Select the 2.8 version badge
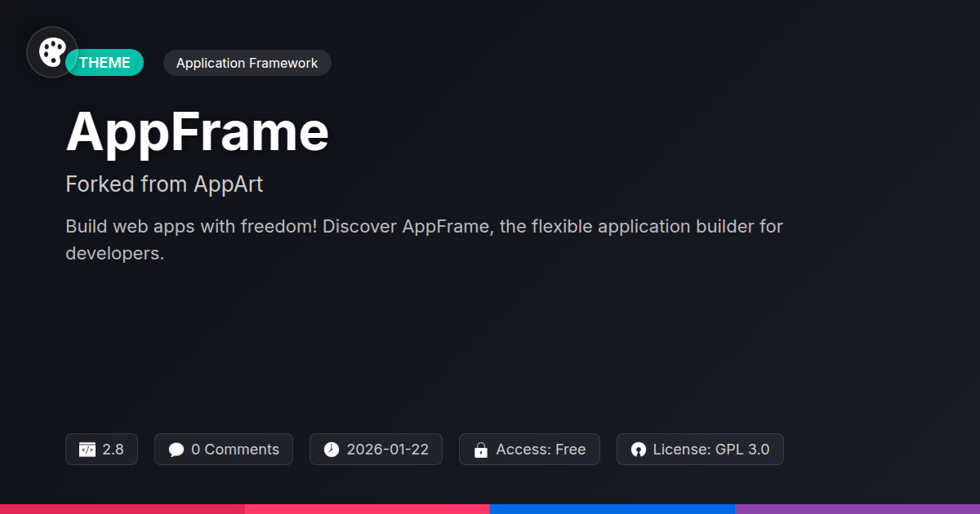The width and height of the screenshot is (980, 514). point(101,450)
